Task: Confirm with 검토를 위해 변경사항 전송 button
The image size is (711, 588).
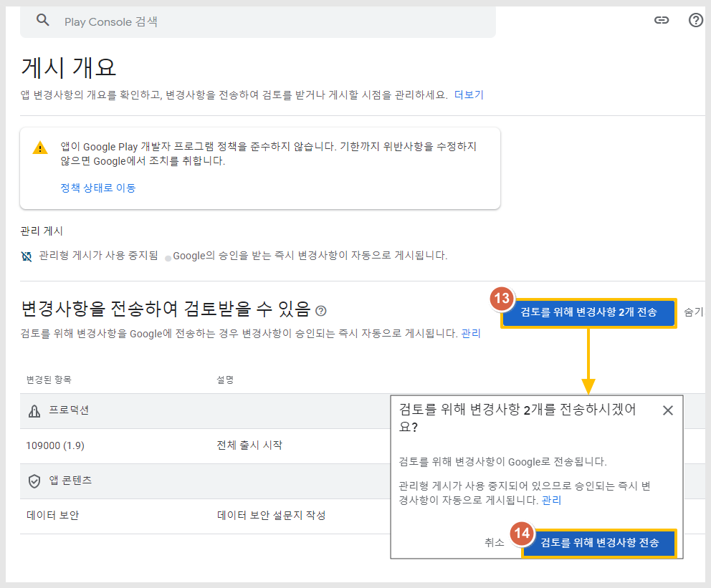Action: tap(599, 542)
